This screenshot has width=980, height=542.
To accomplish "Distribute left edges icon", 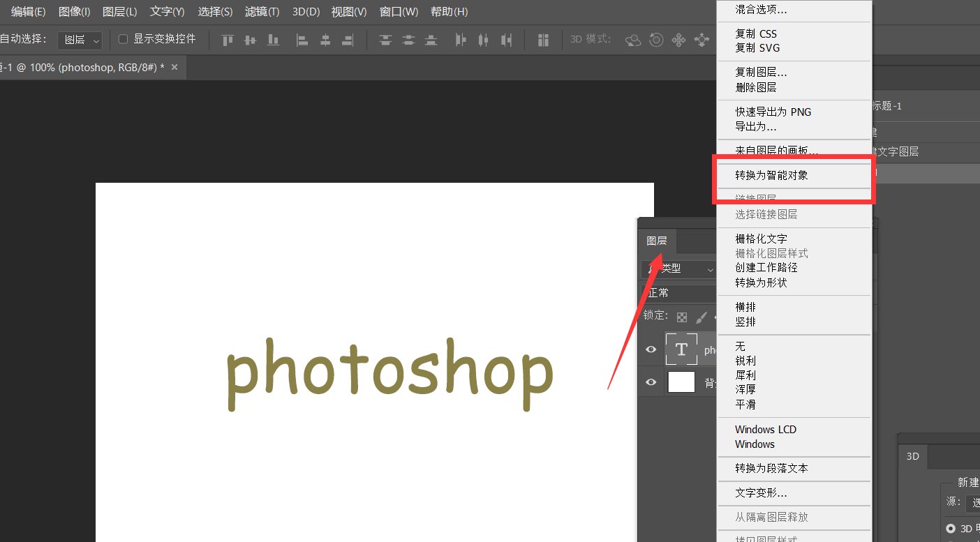I will (x=461, y=40).
